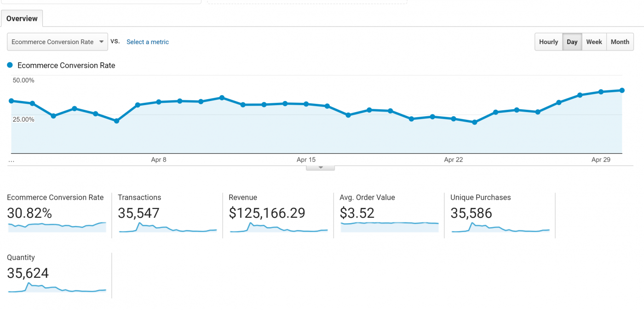Click the Transactions sparkline chart

167,228
